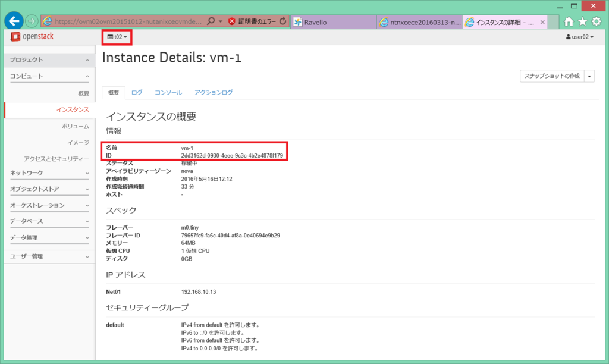Open browser Tools gear icon
This screenshot has width=609, height=364.
coord(596,21)
